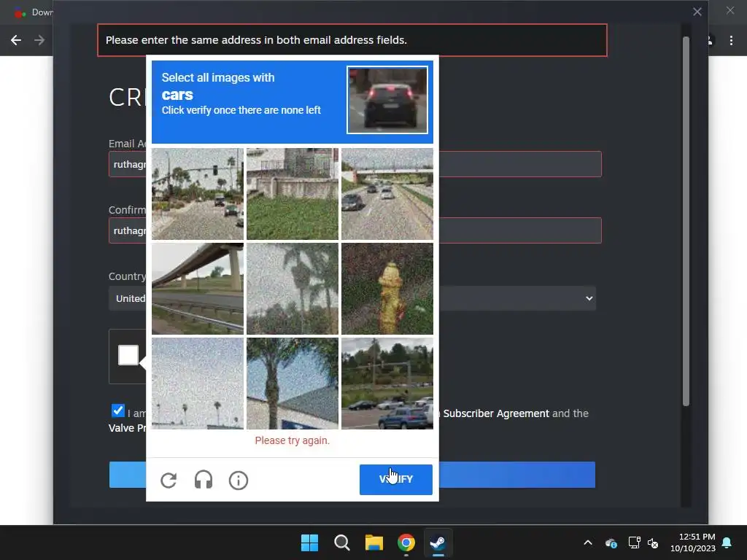Select tile with empty sky and distant palms
This screenshot has width=747, height=560.
coord(197,384)
